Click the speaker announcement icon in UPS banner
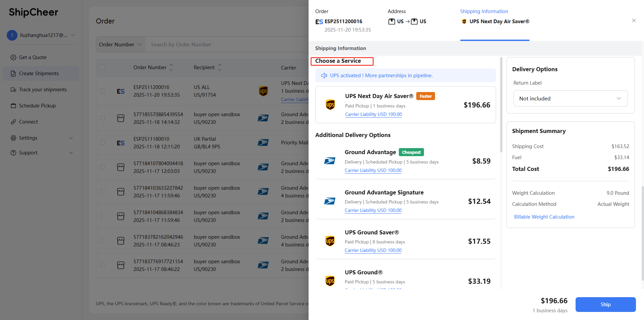The height and width of the screenshot is (320, 644). coord(324,76)
